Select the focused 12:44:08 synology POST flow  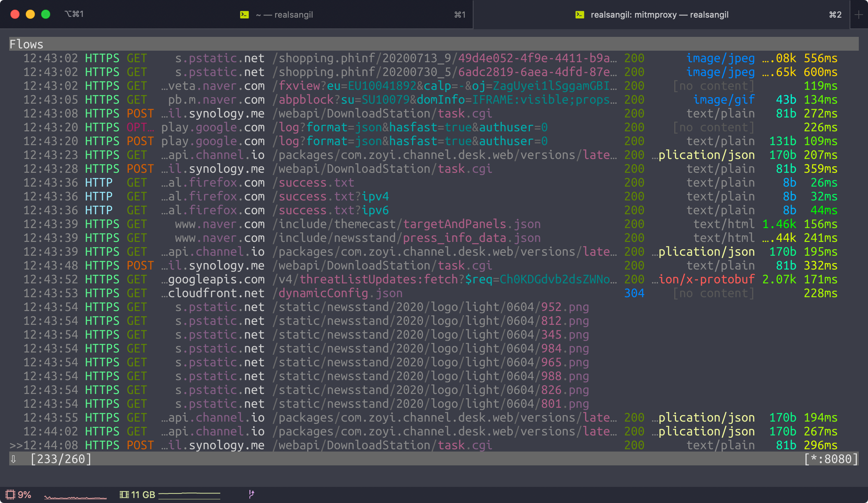pos(434,445)
